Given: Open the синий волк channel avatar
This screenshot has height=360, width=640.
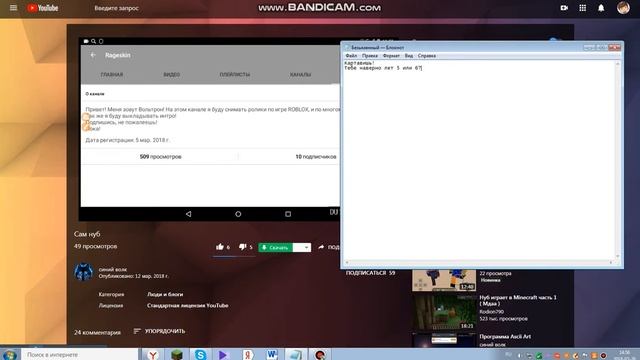Looking at the screenshot, I should point(83,272).
